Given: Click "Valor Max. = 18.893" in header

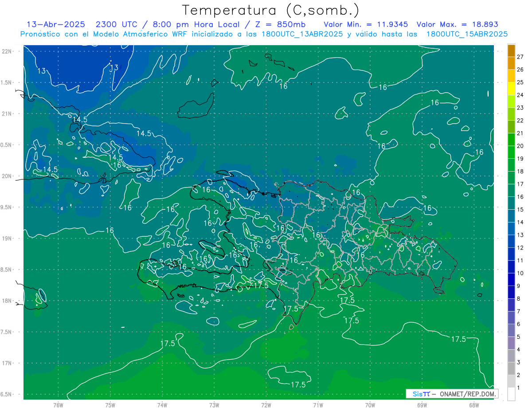Looking at the screenshot, I should [458, 24].
